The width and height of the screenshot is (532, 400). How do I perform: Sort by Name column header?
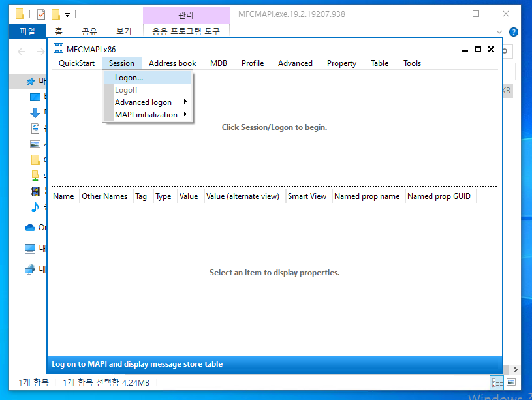point(65,196)
